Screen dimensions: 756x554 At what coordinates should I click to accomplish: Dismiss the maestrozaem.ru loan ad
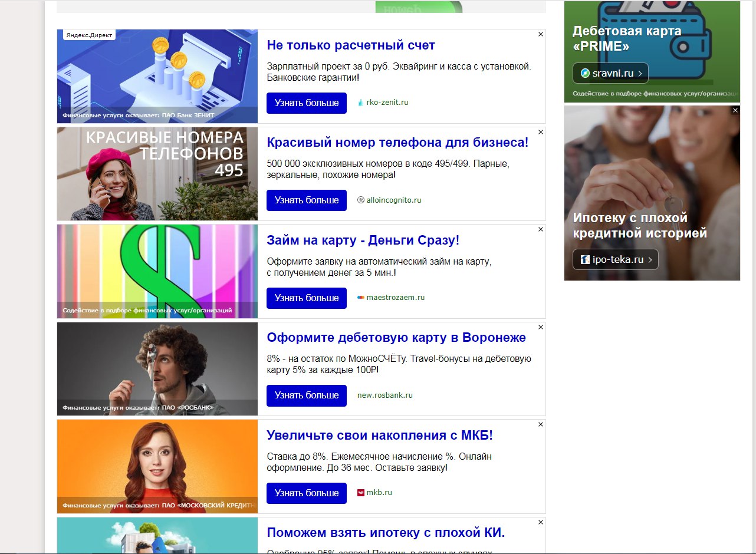click(540, 229)
